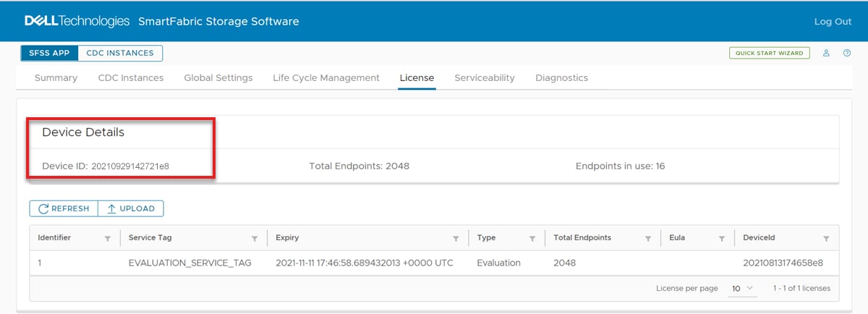Launch the Quick Start Wizard
The height and width of the screenshot is (314, 868).
770,53
